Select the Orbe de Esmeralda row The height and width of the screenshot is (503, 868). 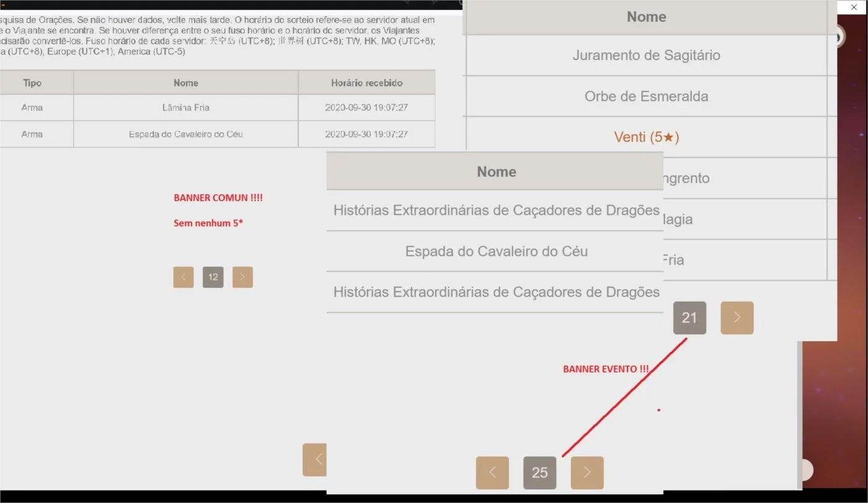click(x=646, y=96)
